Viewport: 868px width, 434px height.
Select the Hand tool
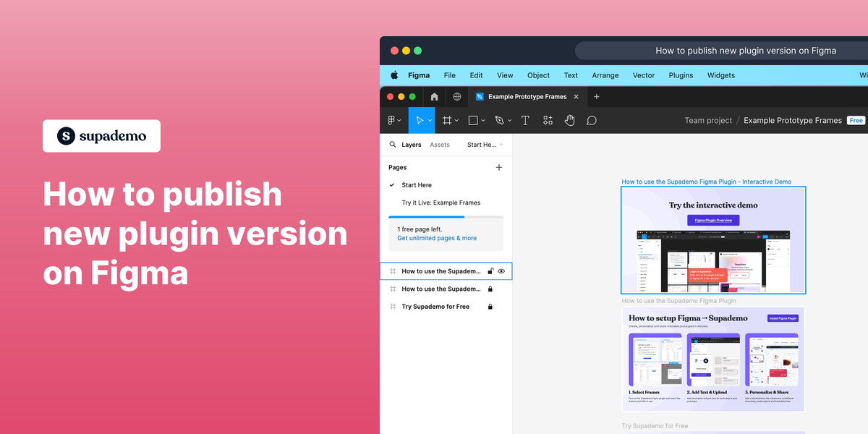[x=569, y=120]
